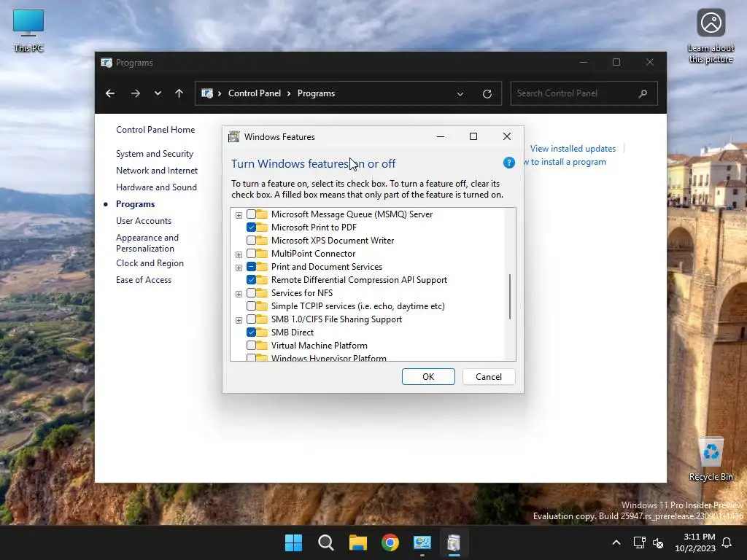
Task: Toggle Print and Document Services checkbox
Action: [x=251, y=267]
